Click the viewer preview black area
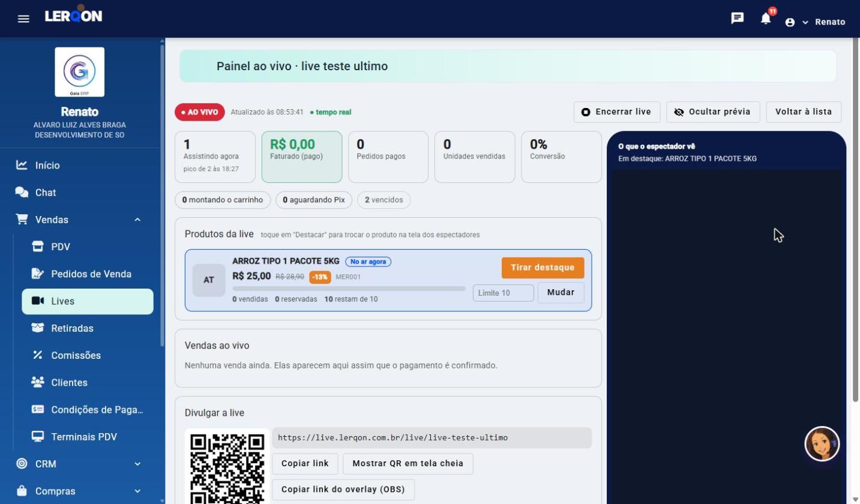860x504 pixels. click(x=726, y=336)
